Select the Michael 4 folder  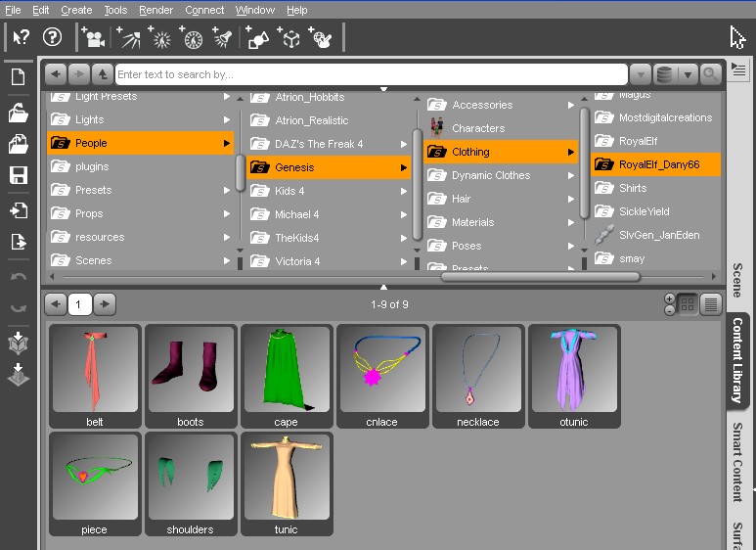(x=328, y=214)
